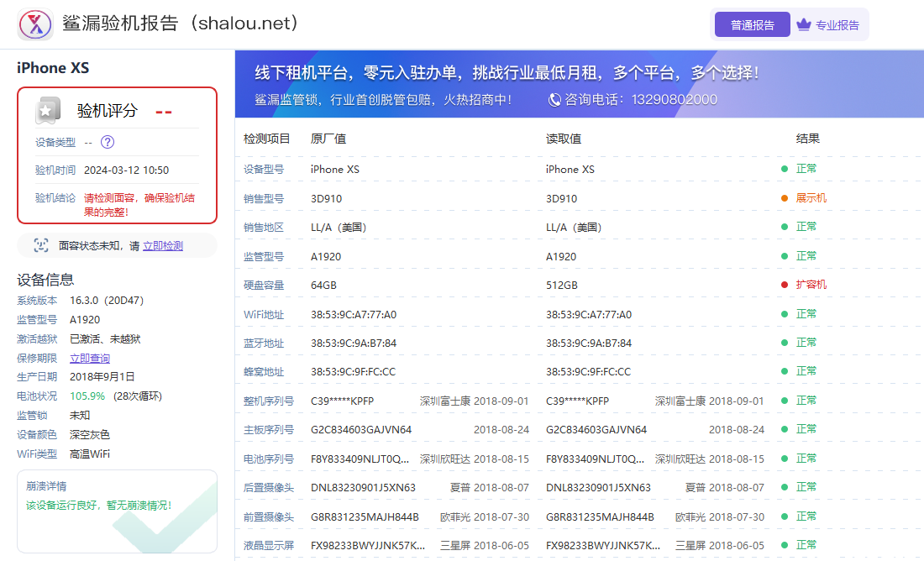Viewport: 924px width, 561px height.
Task: Select factory mainboard serial G2C834603GAJVN64
Action: pyautogui.click(x=361, y=430)
